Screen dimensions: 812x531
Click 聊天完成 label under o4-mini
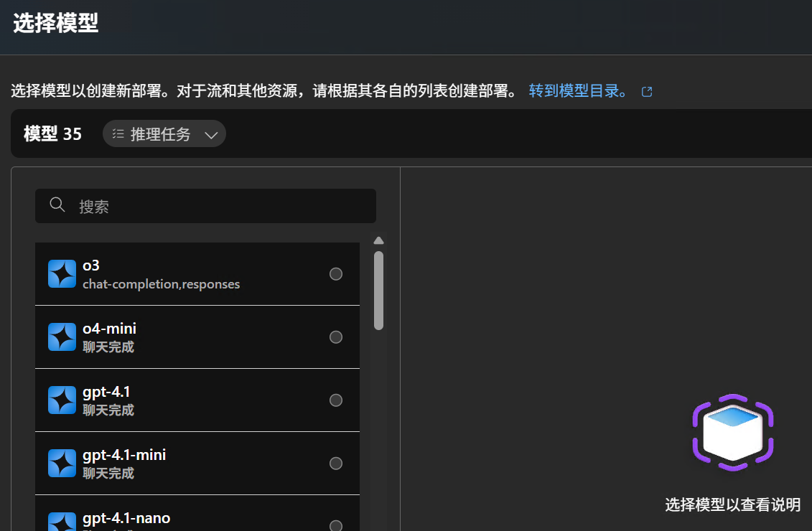(x=108, y=347)
